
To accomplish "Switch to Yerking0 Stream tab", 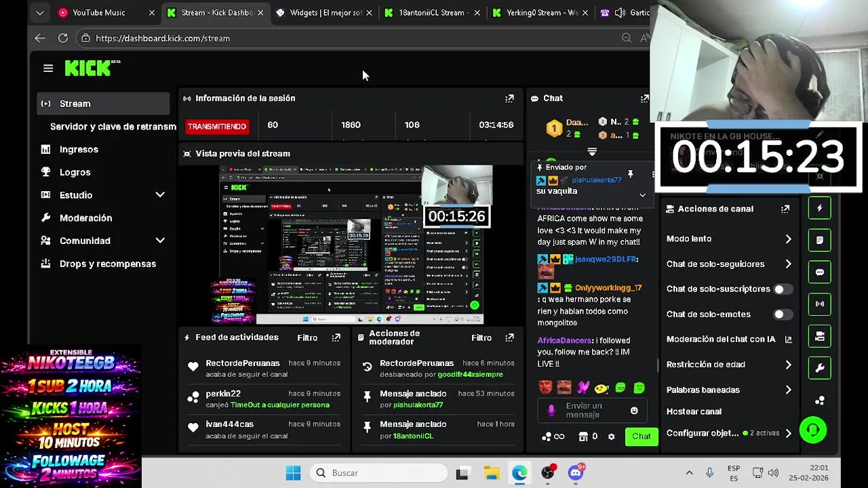I will coord(541,12).
